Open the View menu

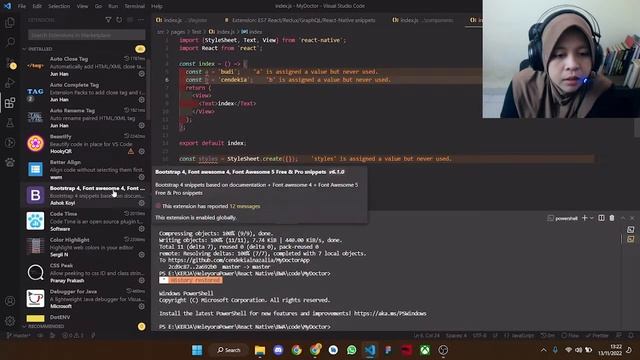(82, 6)
